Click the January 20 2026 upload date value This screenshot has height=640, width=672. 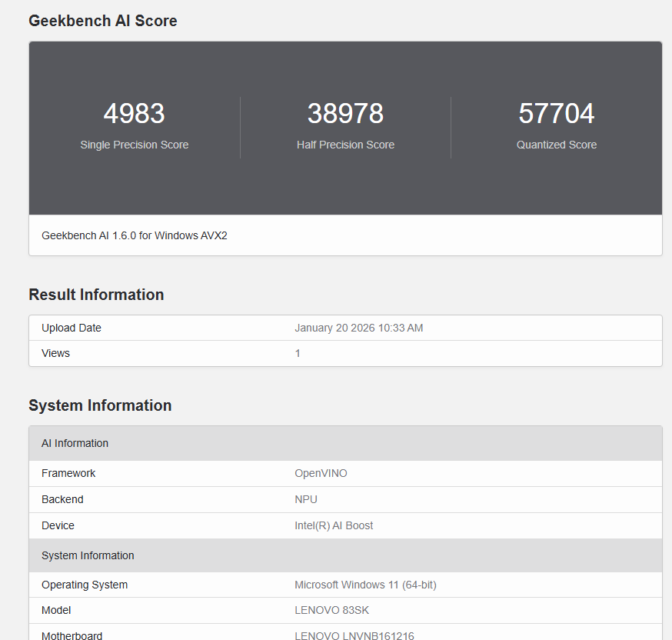coord(358,328)
